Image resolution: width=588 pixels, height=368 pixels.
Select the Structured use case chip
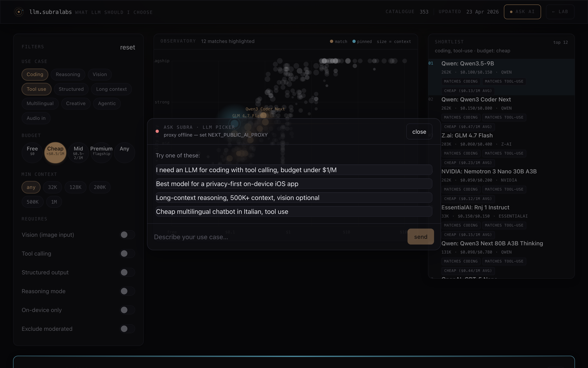pyautogui.click(x=71, y=89)
